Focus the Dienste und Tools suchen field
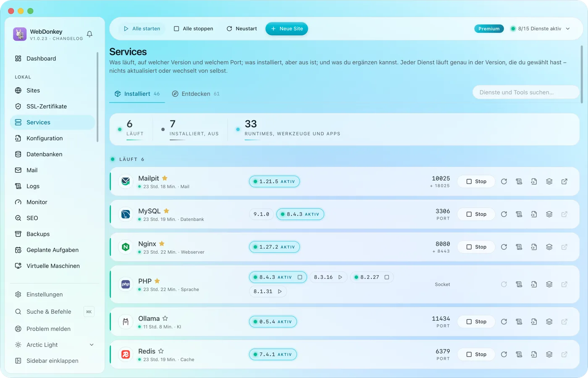The width and height of the screenshot is (588, 378). [526, 92]
